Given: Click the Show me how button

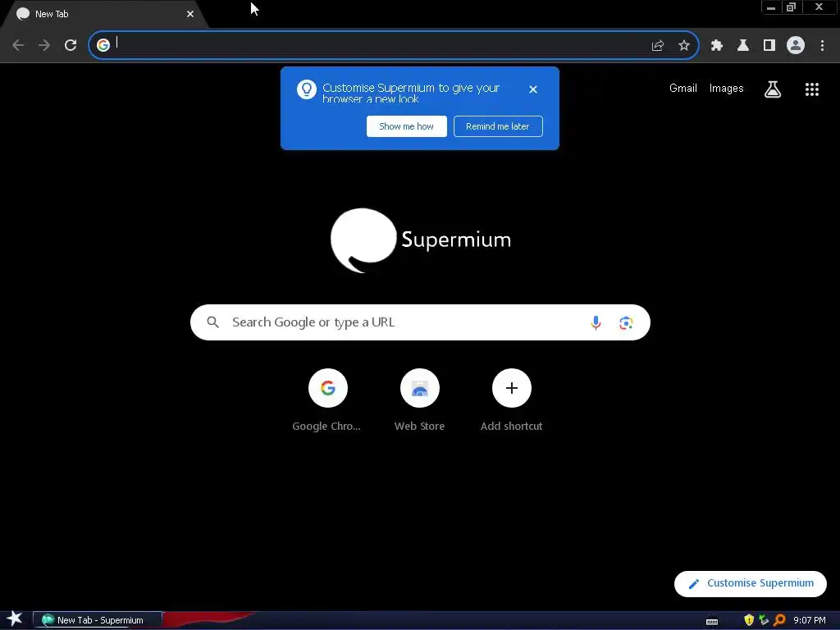Looking at the screenshot, I should (407, 126).
